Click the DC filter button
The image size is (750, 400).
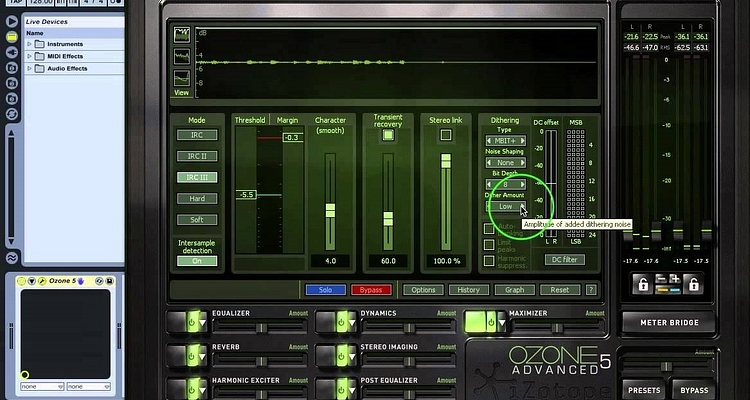(x=565, y=260)
